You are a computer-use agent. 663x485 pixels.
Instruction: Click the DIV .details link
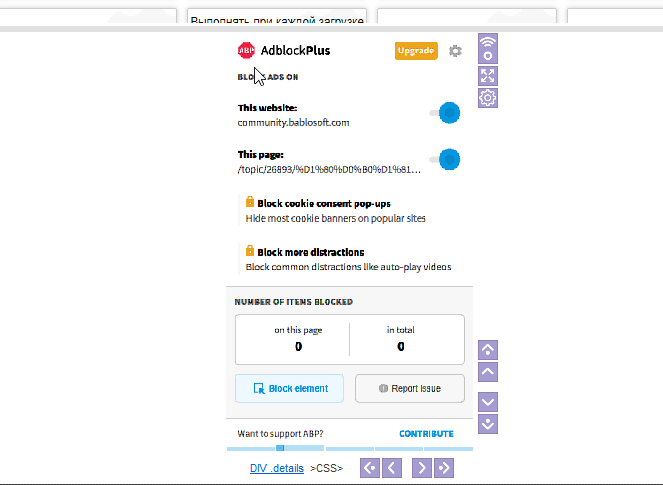pos(277,467)
